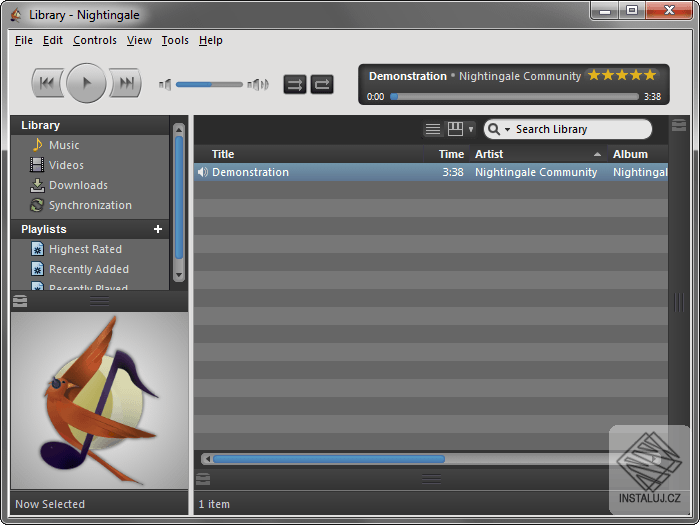
Task: Click the Playlists header
Action: click(44, 229)
